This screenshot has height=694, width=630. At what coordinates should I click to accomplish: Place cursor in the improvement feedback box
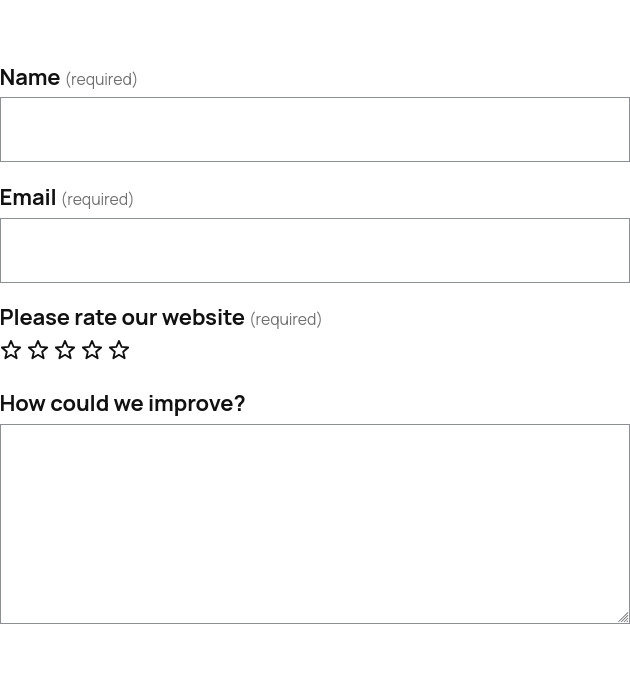[314, 523]
